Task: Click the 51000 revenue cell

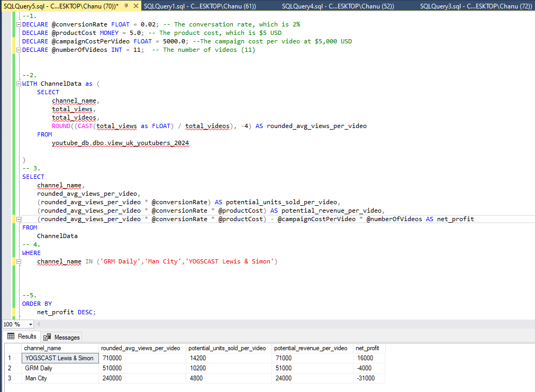Action: (313, 368)
